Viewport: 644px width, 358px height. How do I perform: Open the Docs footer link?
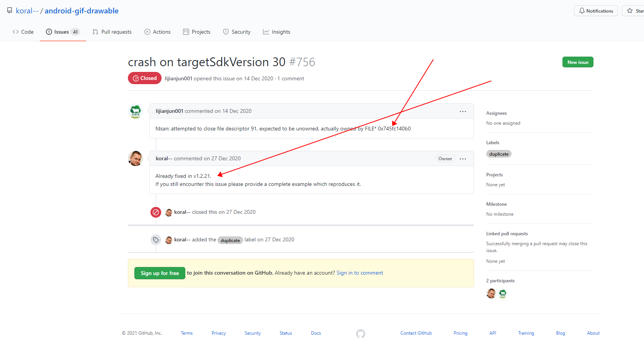(316, 333)
